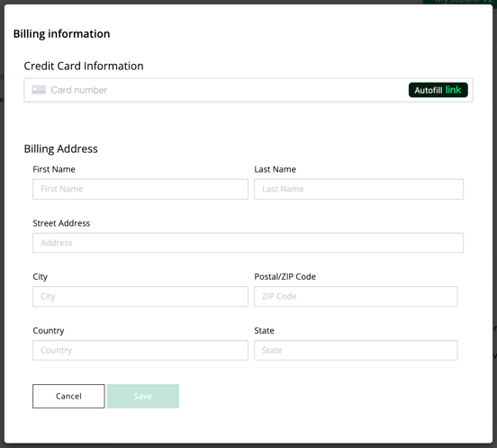This screenshot has height=448, width=497.
Task: Click the Billing information heading
Action: [x=61, y=34]
